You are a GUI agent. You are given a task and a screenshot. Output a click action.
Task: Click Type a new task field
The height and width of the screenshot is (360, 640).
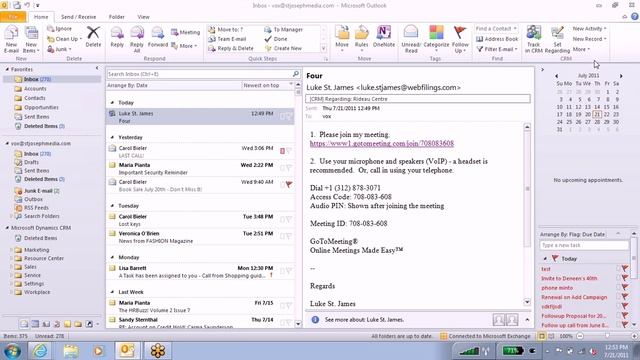(x=584, y=245)
